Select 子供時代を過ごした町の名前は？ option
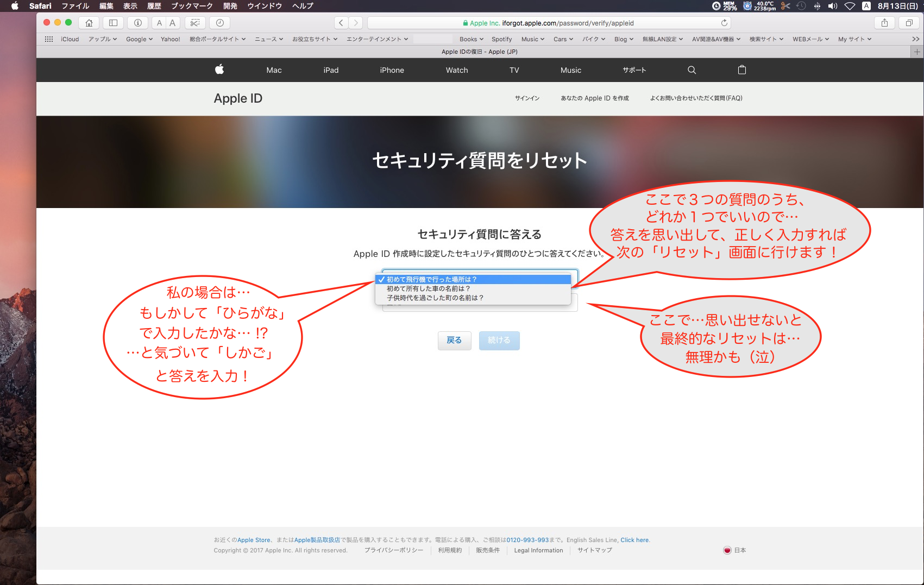Viewport: 924px width, 585px height. (x=473, y=298)
